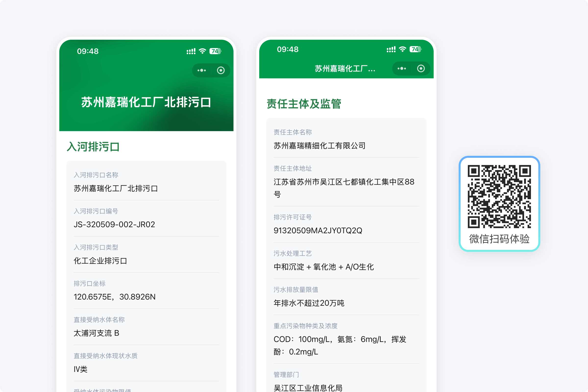
Task: Select the water quality value IV类
Action: (x=81, y=369)
